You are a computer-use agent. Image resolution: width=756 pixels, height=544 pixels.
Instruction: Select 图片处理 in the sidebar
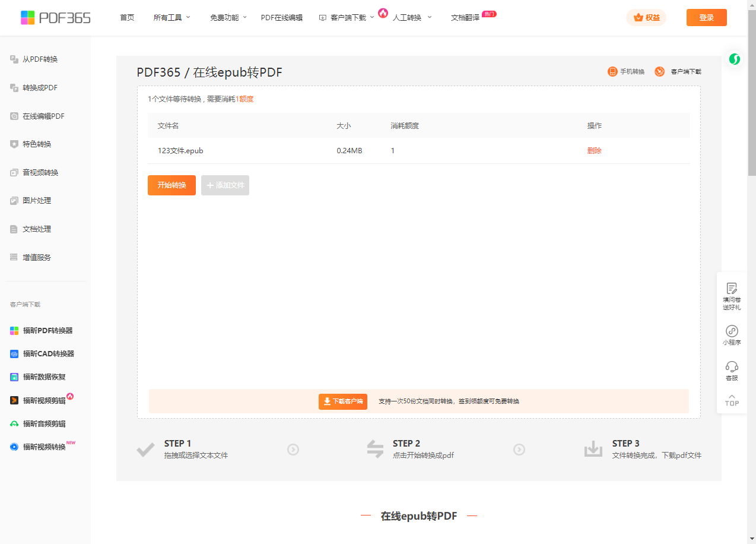point(37,201)
